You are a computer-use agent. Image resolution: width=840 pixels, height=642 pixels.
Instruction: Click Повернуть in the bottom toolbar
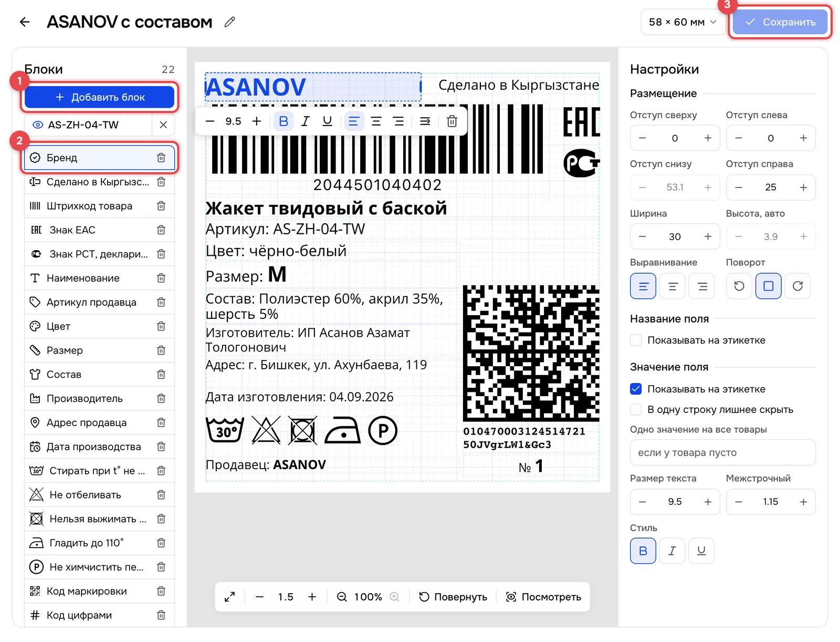(x=453, y=597)
